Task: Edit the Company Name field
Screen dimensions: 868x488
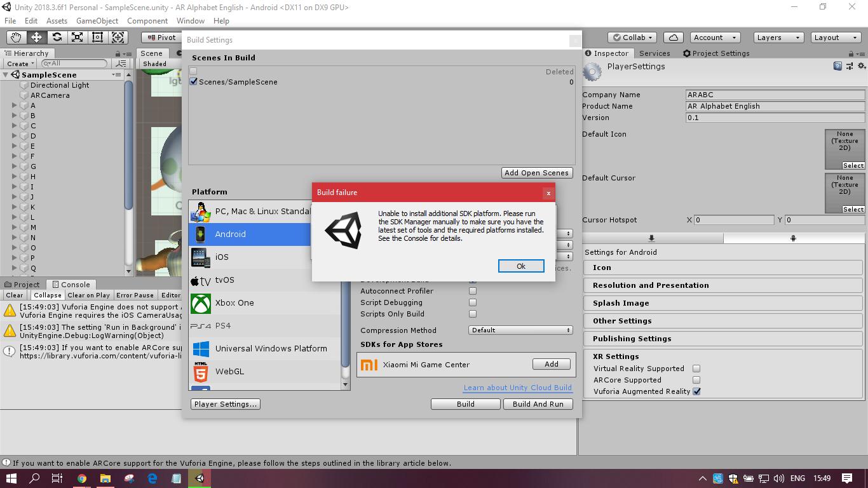Action: click(x=775, y=95)
